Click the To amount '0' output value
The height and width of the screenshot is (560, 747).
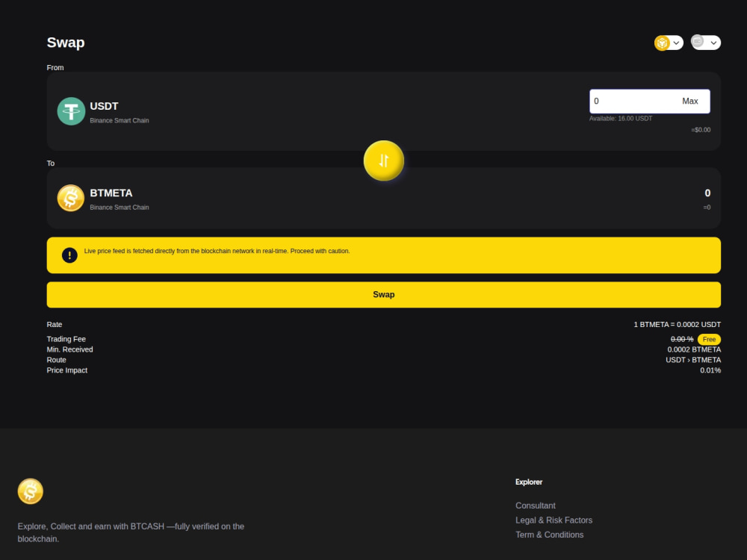tap(707, 193)
